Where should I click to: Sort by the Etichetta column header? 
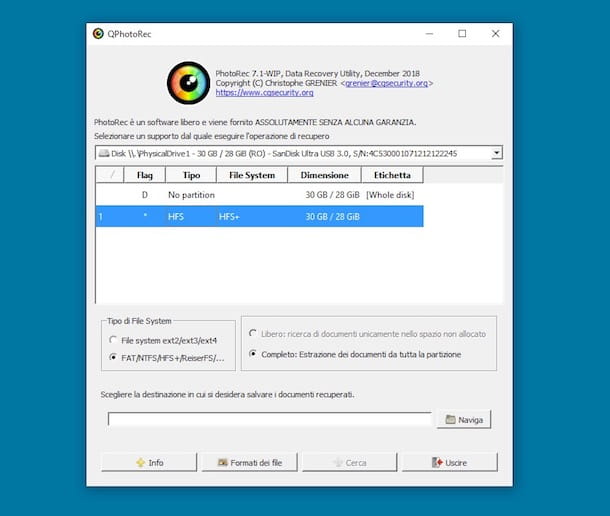point(392,175)
